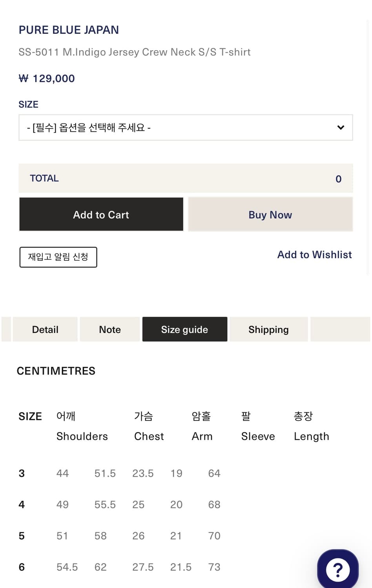Add this t-shirt to Wishlist

[314, 254]
